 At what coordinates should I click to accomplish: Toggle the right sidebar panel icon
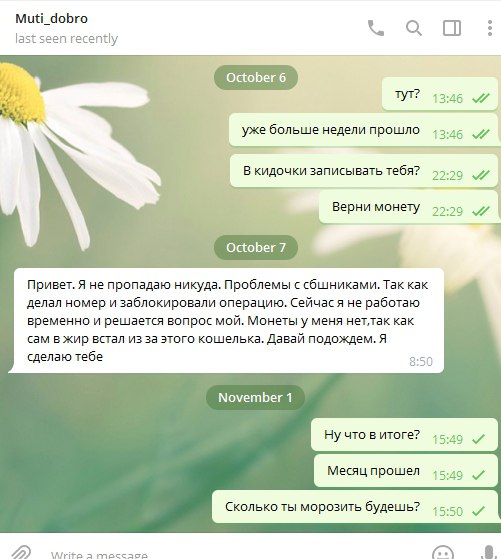[x=452, y=28]
